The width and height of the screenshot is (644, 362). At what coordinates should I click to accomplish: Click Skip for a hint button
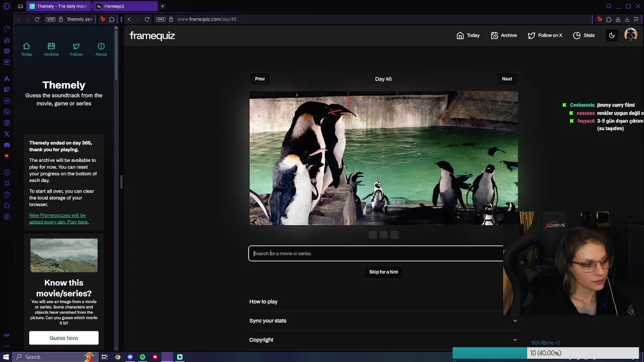point(383,272)
